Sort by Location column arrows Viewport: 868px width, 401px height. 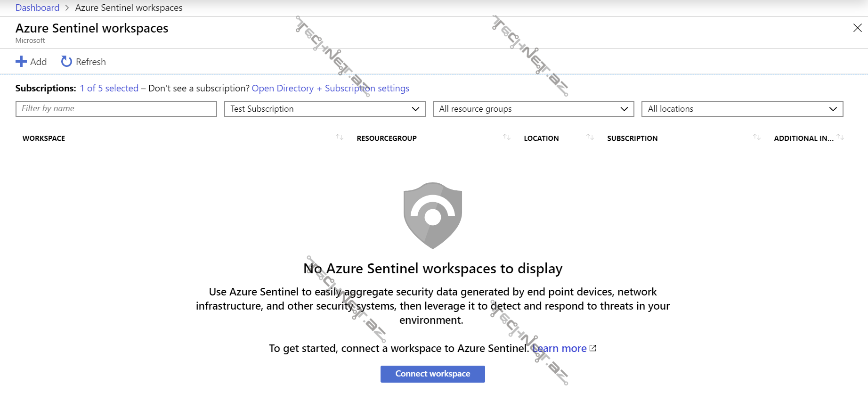point(590,138)
